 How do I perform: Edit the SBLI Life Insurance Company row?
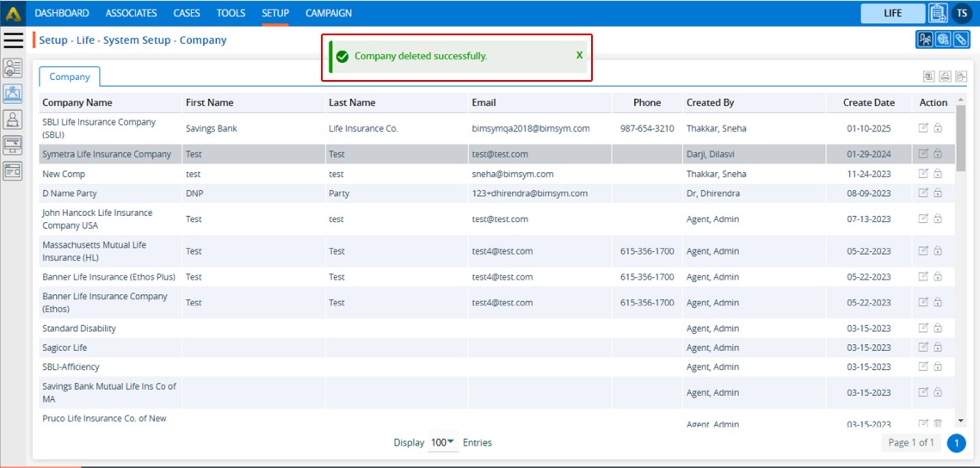click(x=923, y=128)
